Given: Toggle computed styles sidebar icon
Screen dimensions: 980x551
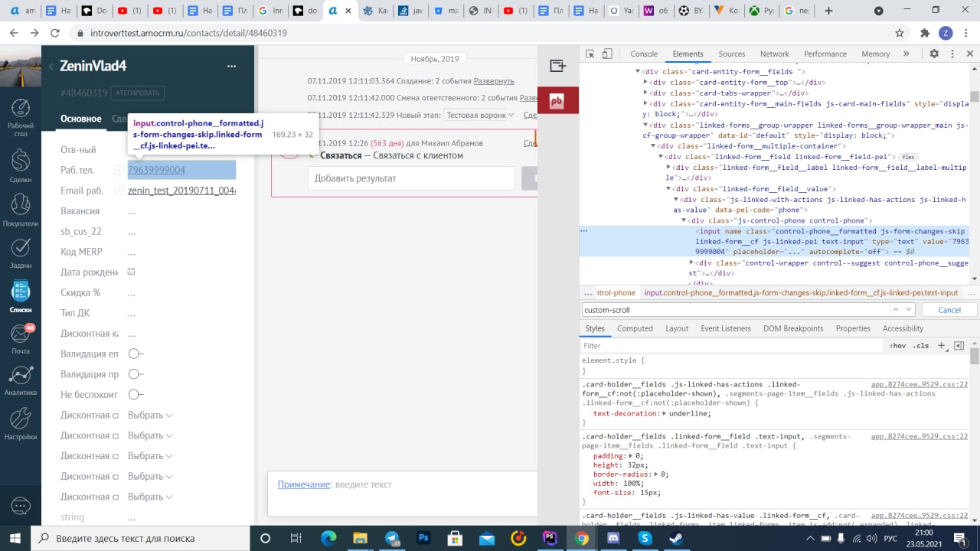Looking at the screenshot, I should (x=958, y=346).
